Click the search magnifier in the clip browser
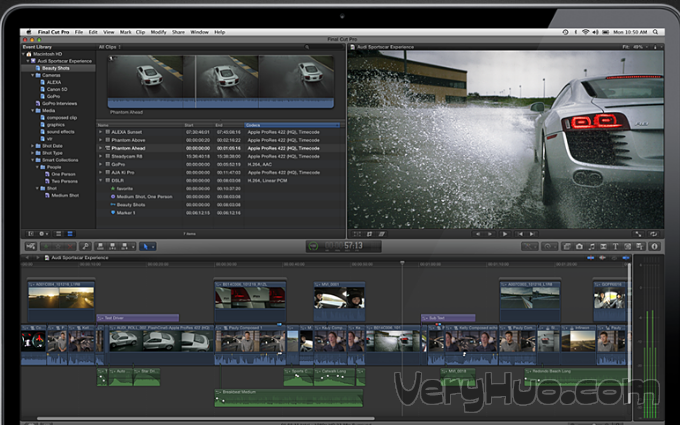The width and height of the screenshot is (680, 425). (307, 47)
